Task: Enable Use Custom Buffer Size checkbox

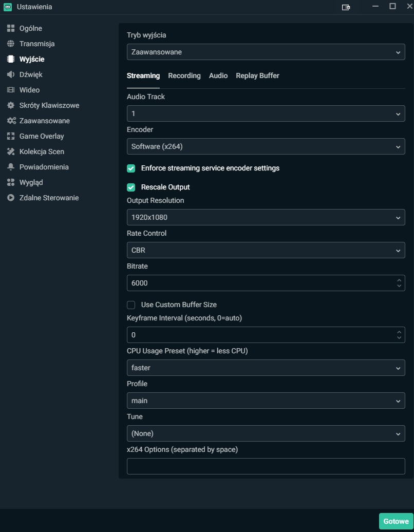Action: 131,305
